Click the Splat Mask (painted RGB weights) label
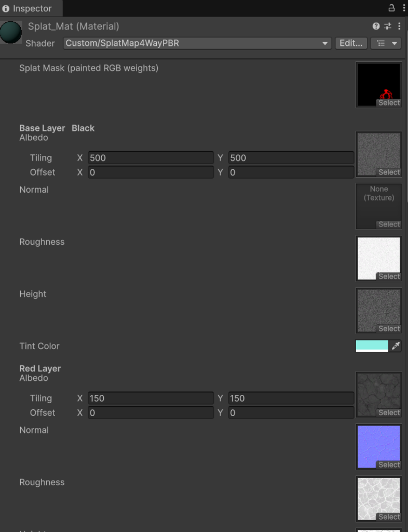408x532 pixels. click(89, 68)
